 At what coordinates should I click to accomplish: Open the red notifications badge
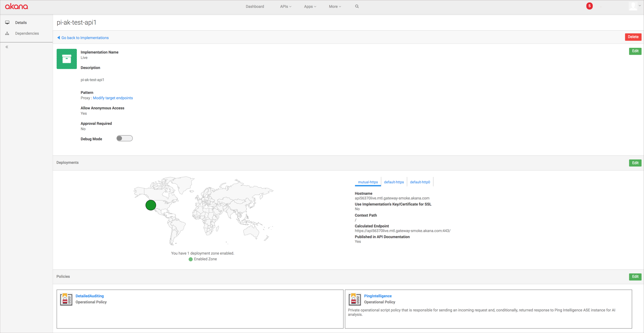coord(589,6)
